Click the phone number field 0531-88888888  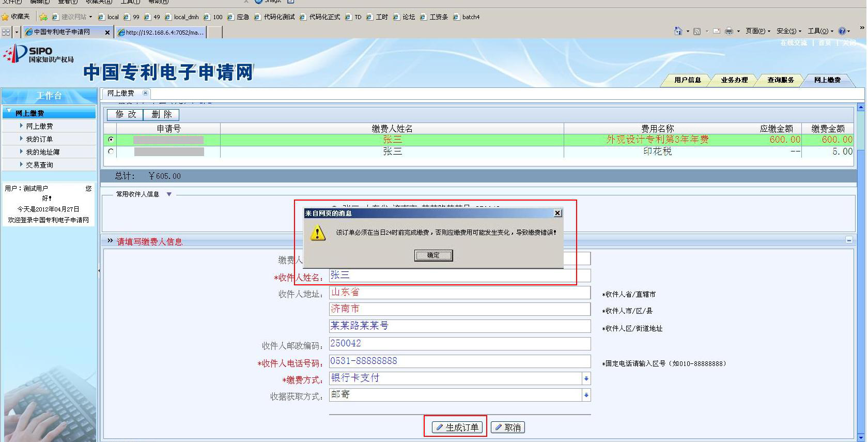click(460, 361)
